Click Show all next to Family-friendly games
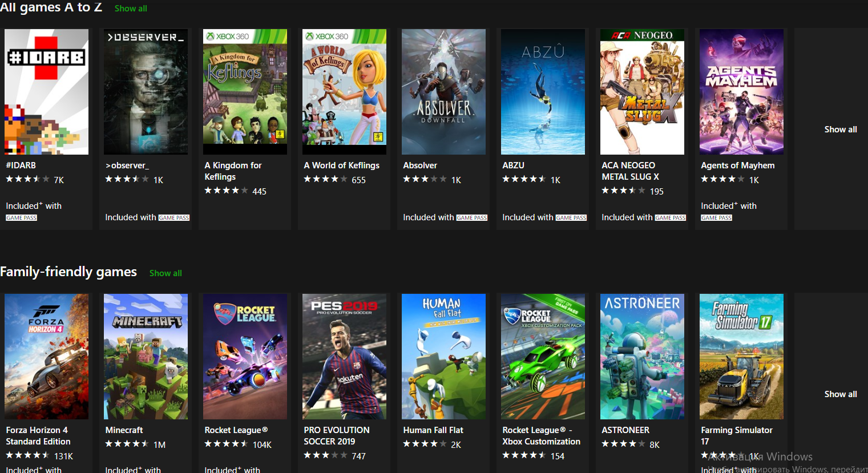868x473 pixels. coord(165,273)
